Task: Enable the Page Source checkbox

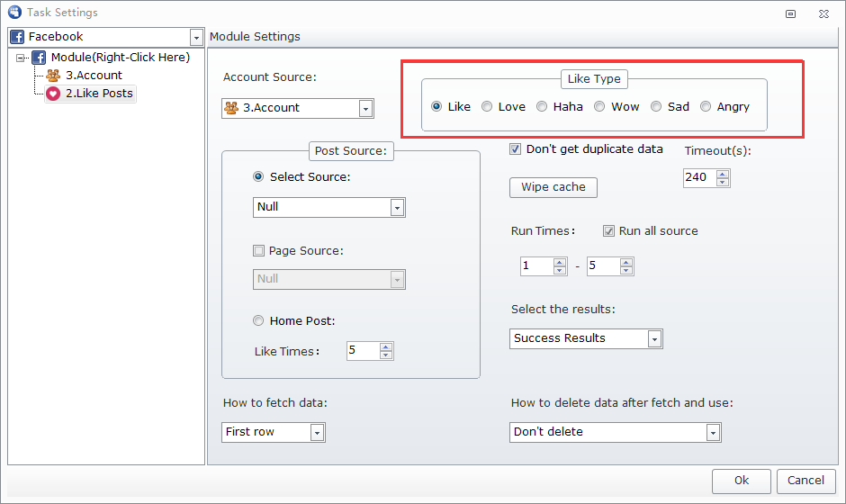Action: [259, 250]
